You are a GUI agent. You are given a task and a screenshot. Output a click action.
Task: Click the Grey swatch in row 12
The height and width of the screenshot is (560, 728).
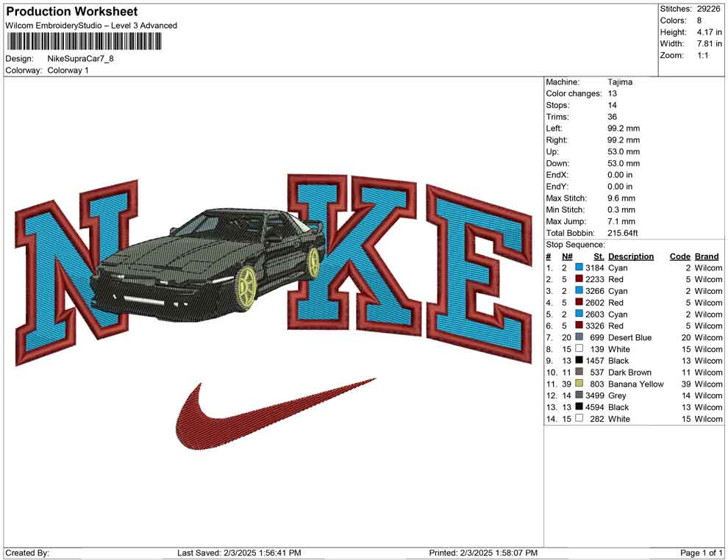579,395
